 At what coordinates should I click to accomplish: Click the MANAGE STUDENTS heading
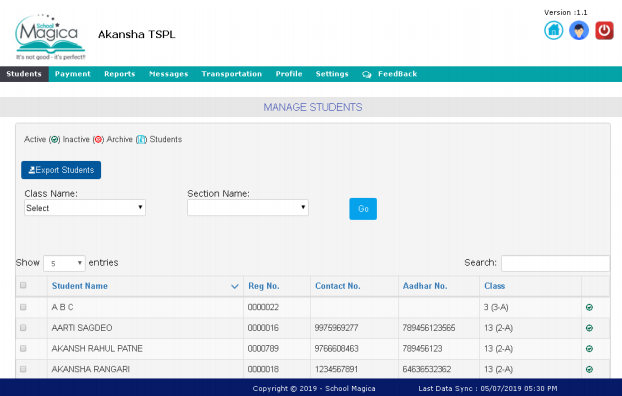[313, 107]
